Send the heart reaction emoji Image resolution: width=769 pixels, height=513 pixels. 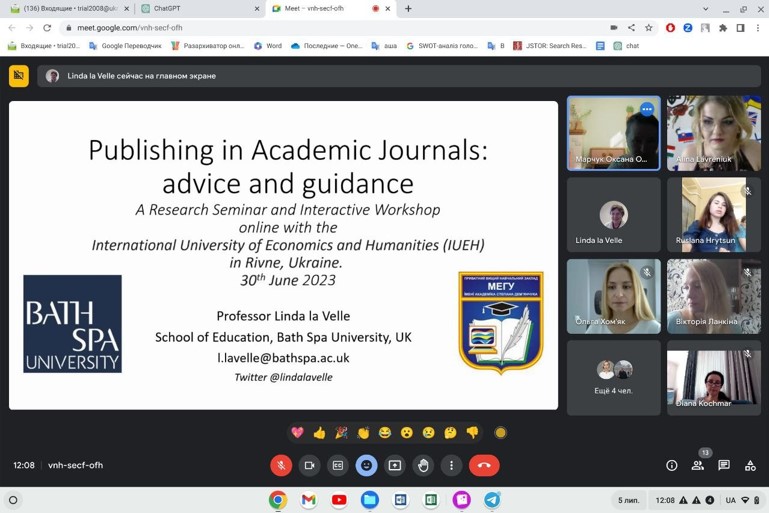point(298,433)
